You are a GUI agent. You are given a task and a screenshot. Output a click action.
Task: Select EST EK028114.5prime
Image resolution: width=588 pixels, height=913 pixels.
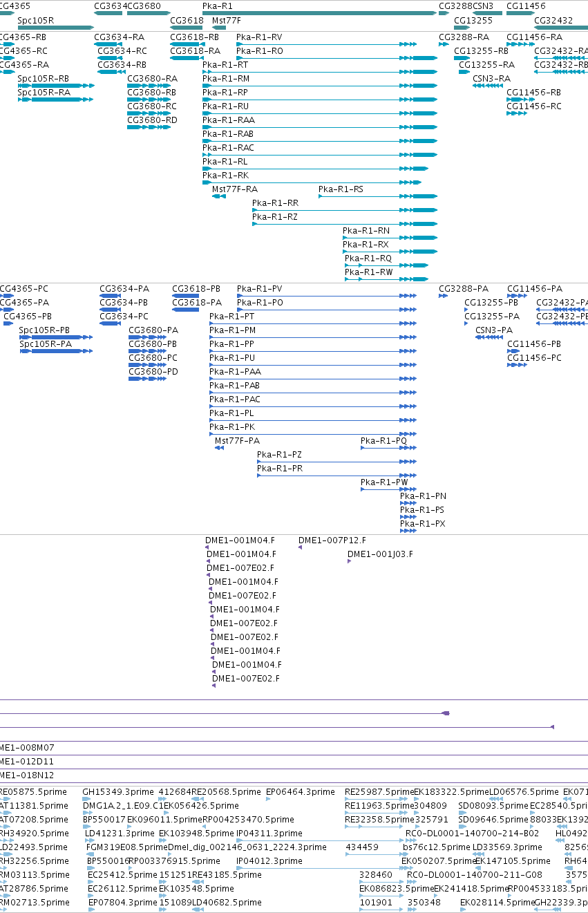click(x=496, y=902)
